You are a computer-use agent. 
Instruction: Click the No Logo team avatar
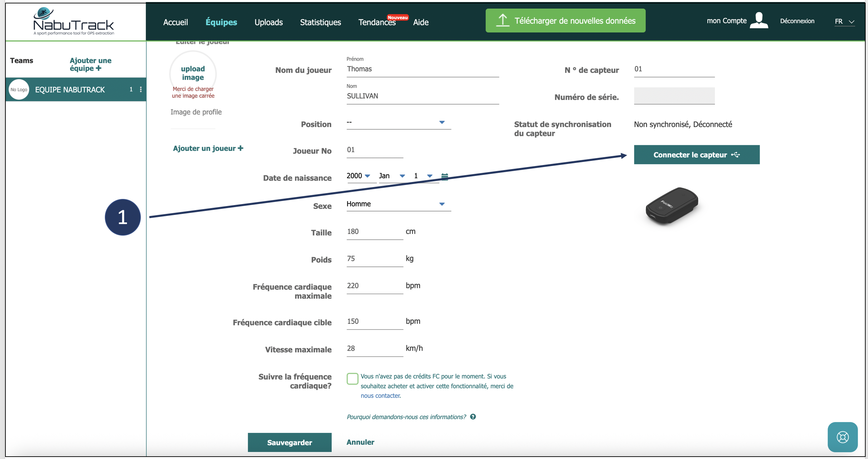click(19, 90)
